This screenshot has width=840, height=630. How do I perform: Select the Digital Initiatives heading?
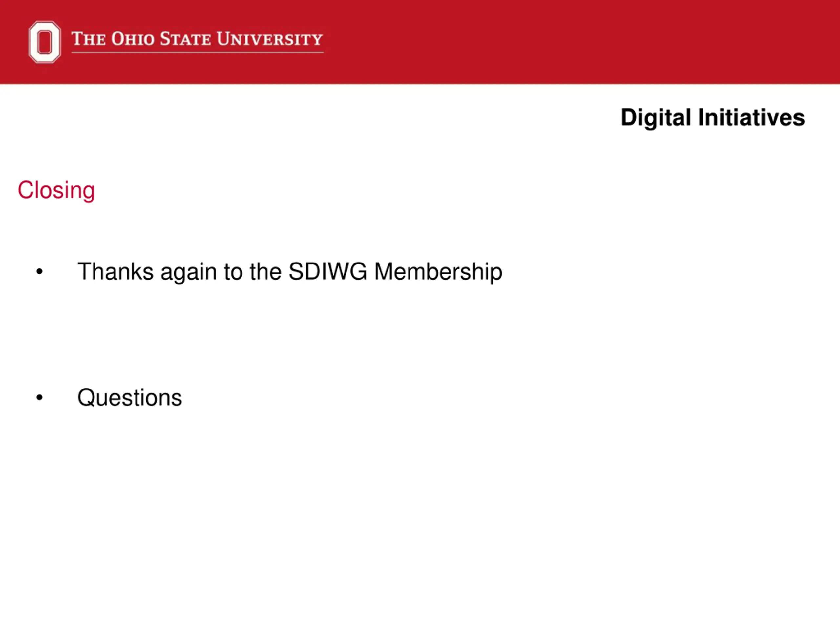click(x=713, y=117)
